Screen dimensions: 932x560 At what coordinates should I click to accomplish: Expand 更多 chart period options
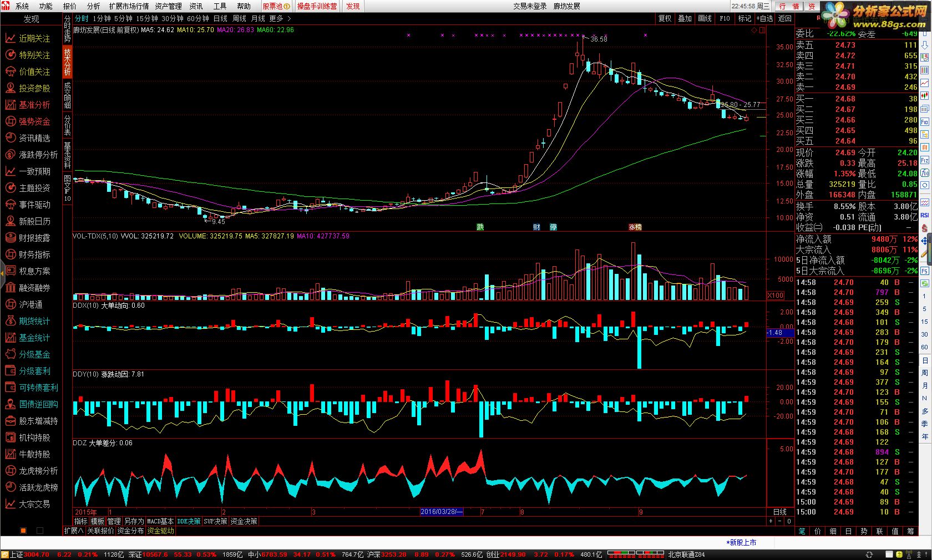(x=280, y=18)
